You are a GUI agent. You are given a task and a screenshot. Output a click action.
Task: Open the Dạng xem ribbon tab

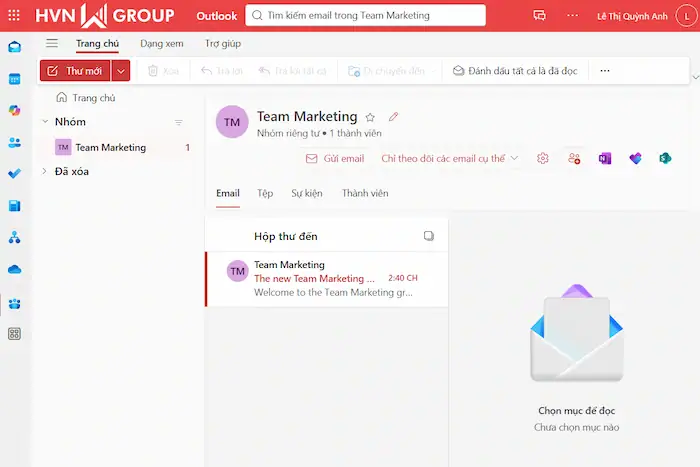point(161,43)
